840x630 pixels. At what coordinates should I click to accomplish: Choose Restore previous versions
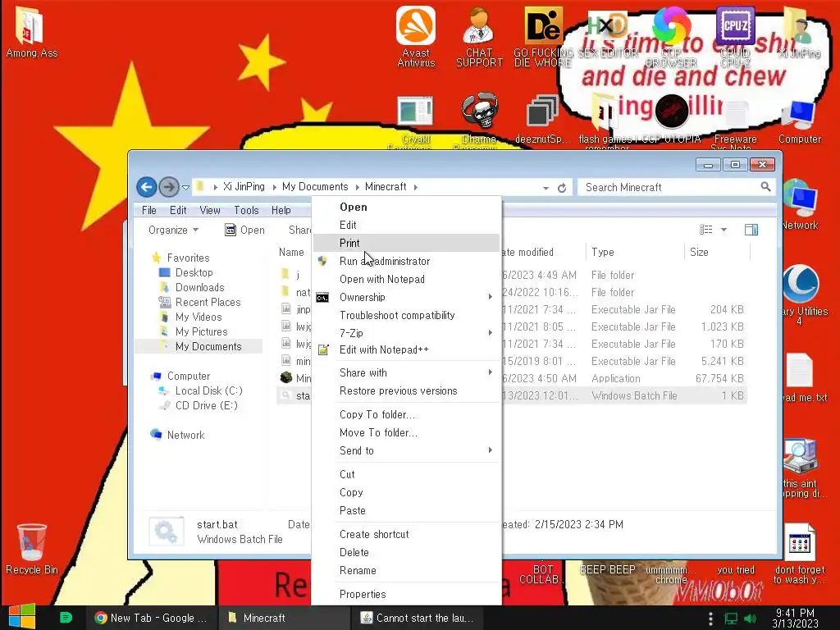[x=406, y=390]
